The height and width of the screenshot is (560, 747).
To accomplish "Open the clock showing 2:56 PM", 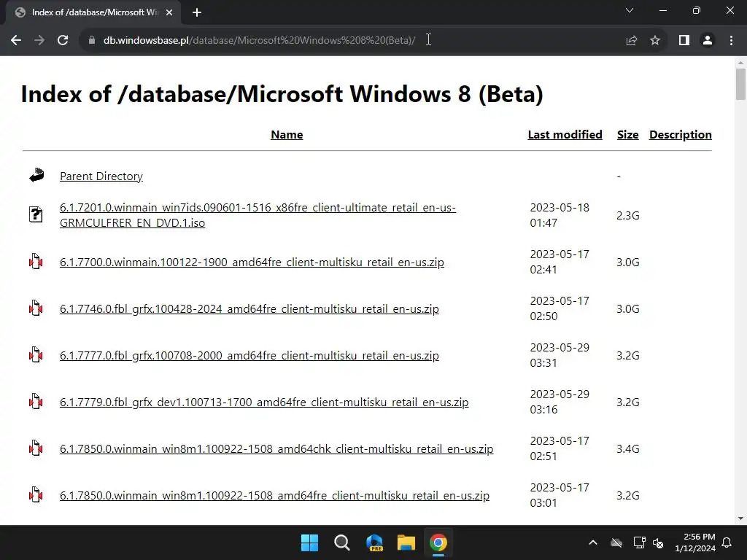I will (695, 542).
